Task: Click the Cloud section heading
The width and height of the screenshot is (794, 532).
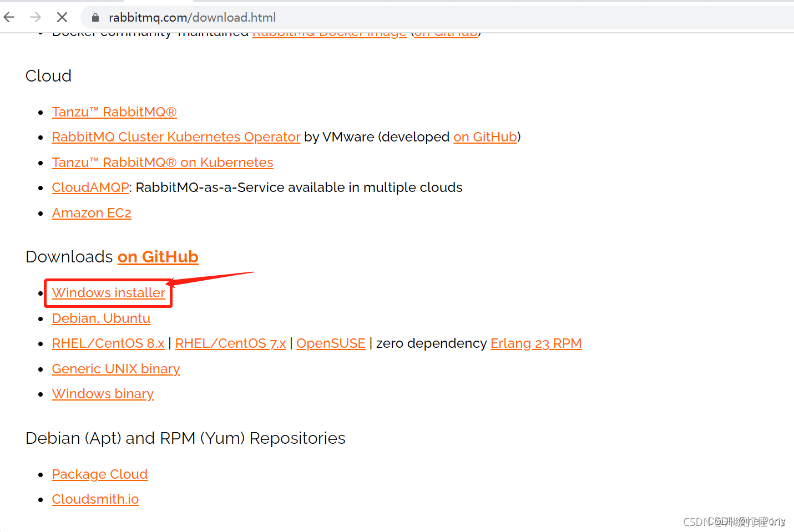Action: 48,76
